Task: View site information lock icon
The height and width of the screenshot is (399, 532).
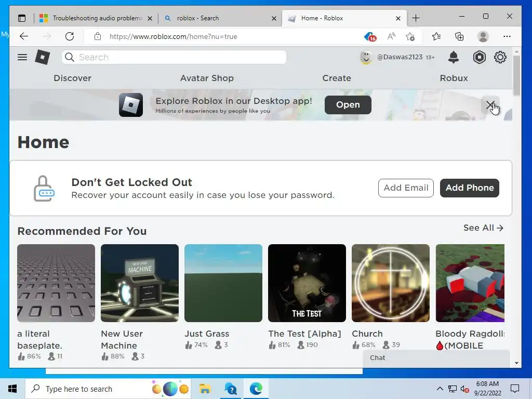Action: click(98, 36)
